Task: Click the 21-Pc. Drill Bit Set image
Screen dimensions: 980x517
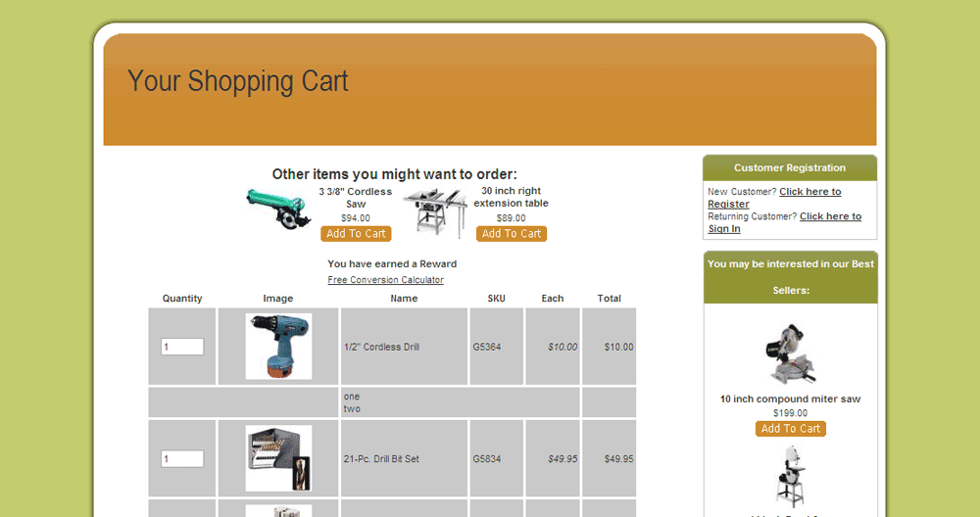Action: point(278,458)
